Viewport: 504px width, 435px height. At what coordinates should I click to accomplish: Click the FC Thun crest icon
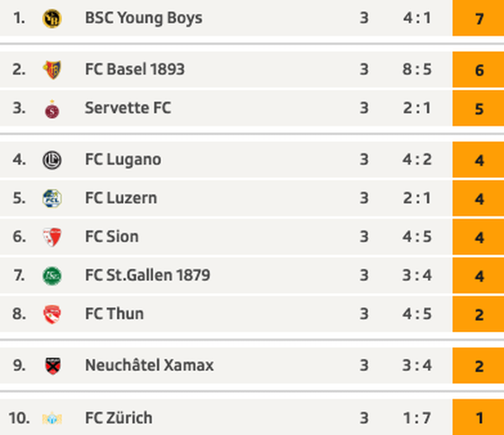coord(52,315)
